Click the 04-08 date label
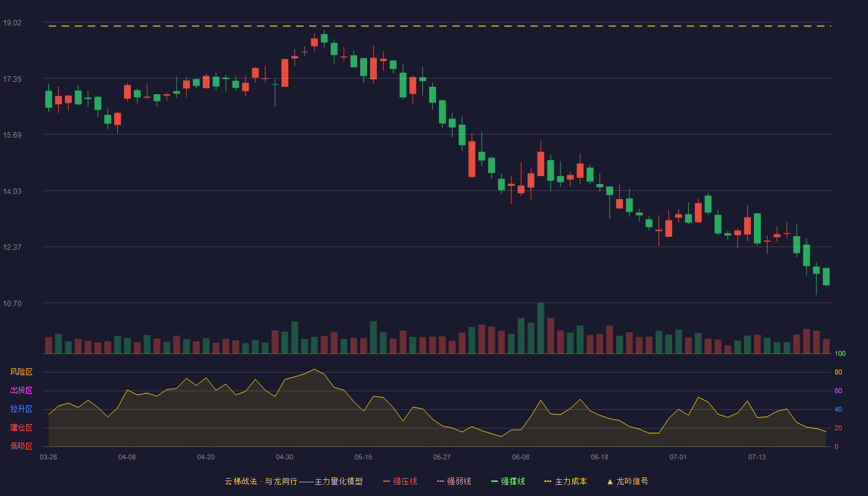The height and width of the screenshot is (496, 868). (x=127, y=457)
